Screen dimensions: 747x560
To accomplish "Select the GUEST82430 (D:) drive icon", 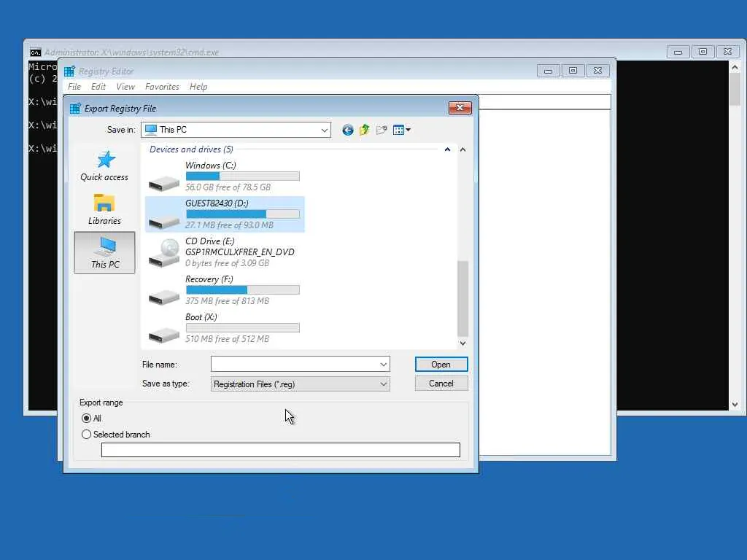I will [163, 220].
